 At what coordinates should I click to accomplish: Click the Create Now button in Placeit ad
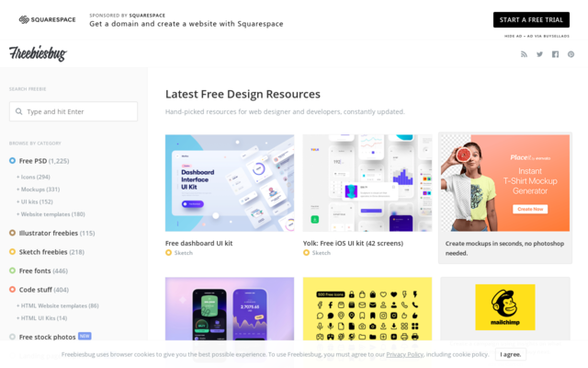point(530,209)
